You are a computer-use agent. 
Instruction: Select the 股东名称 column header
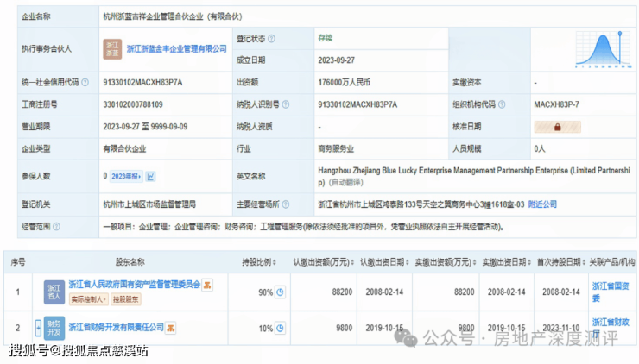(x=130, y=262)
